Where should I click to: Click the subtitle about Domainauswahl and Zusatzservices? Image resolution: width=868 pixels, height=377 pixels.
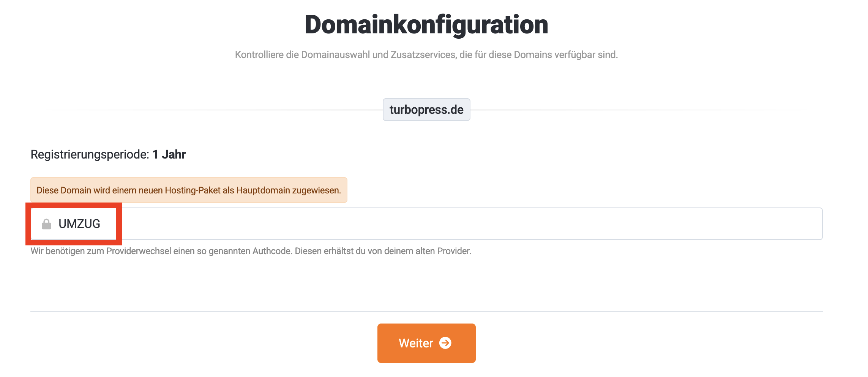click(426, 55)
